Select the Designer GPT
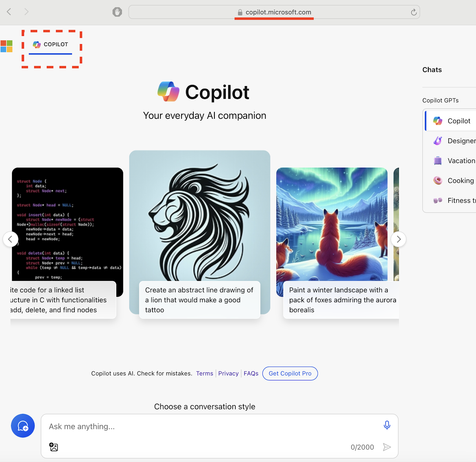This screenshot has height=462, width=476. pyautogui.click(x=450, y=141)
